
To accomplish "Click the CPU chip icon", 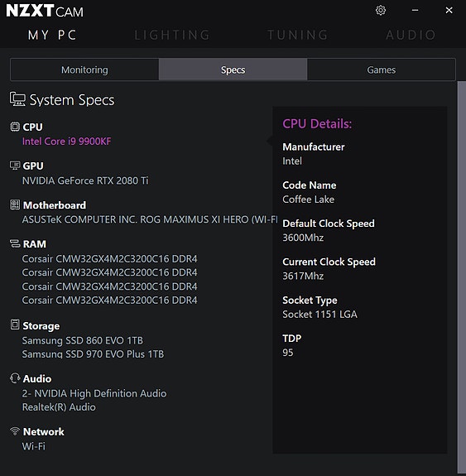I will 15,127.
